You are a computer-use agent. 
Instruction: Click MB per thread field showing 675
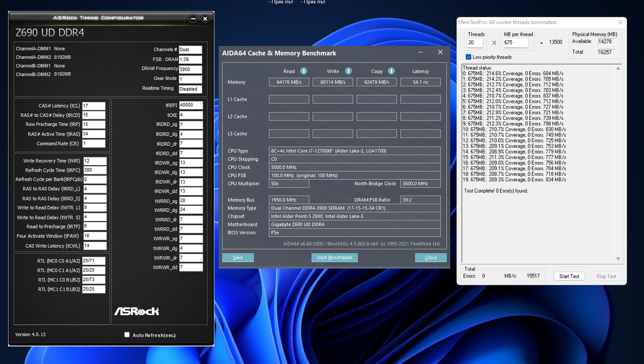(x=516, y=43)
